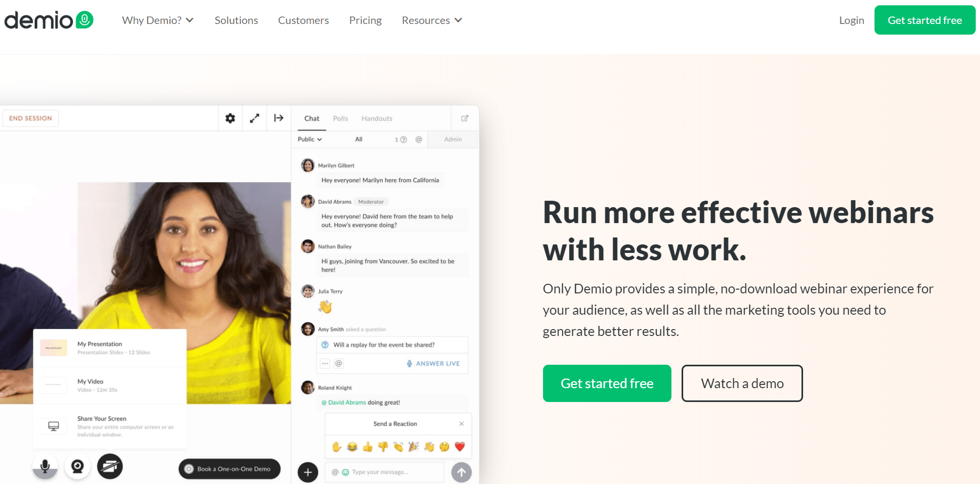This screenshot has width=980, height=484.
Task: Click Nathan Bailey's avatar
Action: coord(308,246)
